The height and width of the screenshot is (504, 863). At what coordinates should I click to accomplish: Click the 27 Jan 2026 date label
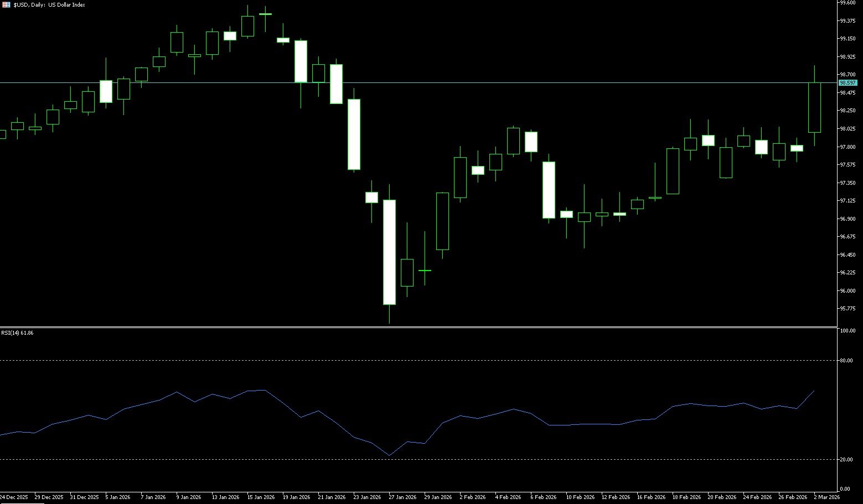coord(402,497)
